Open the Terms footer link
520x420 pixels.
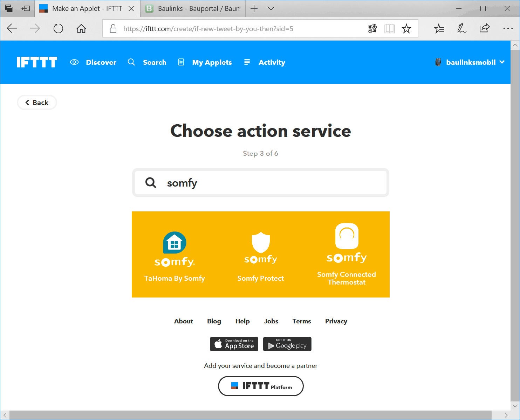pos(302,321)
